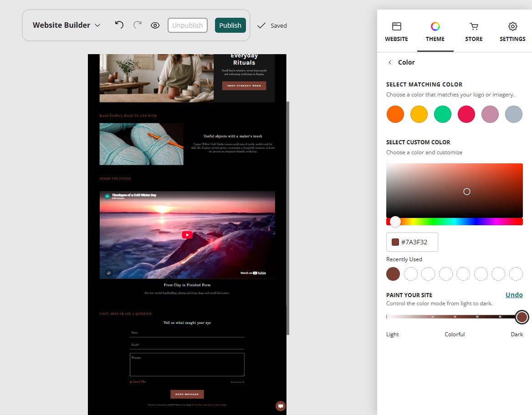Select the orange matching color swatch
The image size is (532, 415).
[395, 114]
